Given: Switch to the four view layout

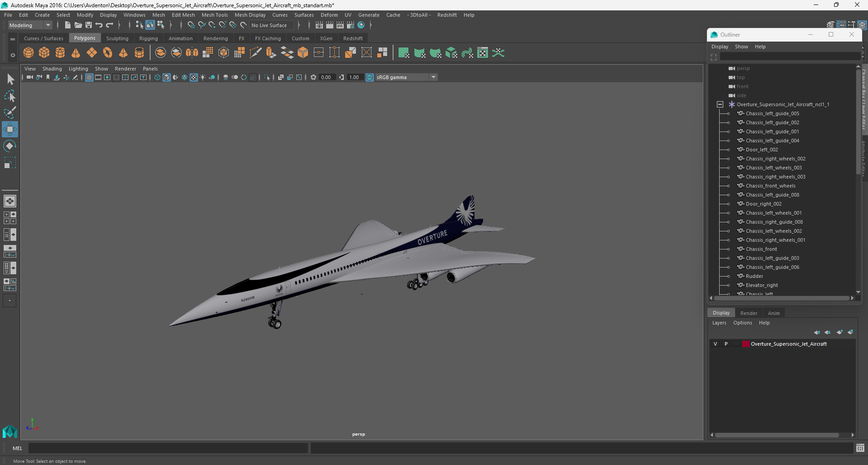Looking at the screenshot, I should coord(10,218).
